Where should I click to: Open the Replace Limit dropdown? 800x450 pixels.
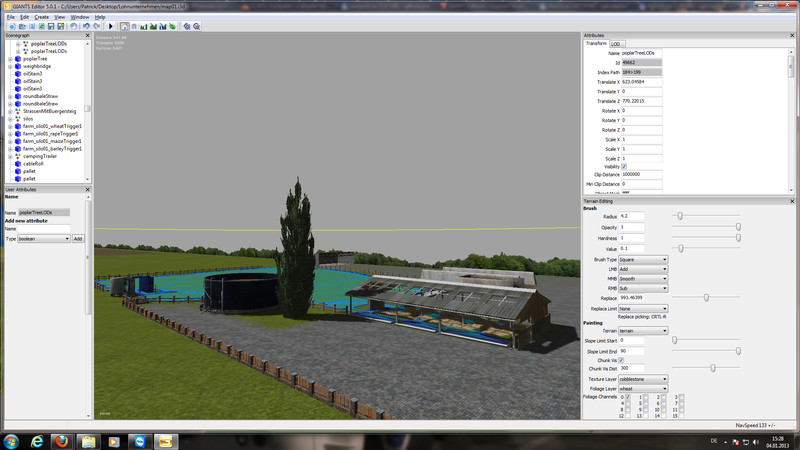[643, 309]
